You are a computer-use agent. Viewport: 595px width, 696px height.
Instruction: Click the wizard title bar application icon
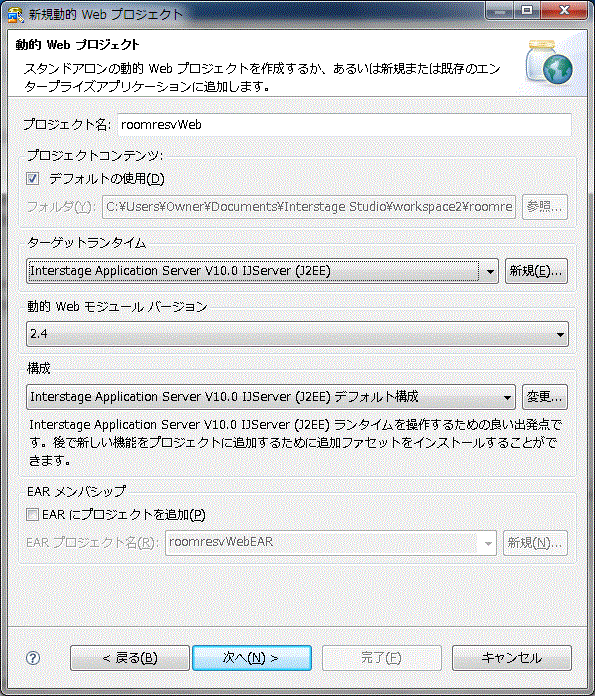15,14
